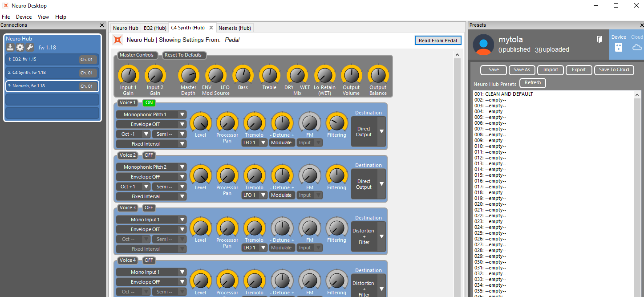The height and width of the screenshot is (297, 644).
Task: Click the Voice 1 Filtering knob
Action: click(x=336, y=122)
